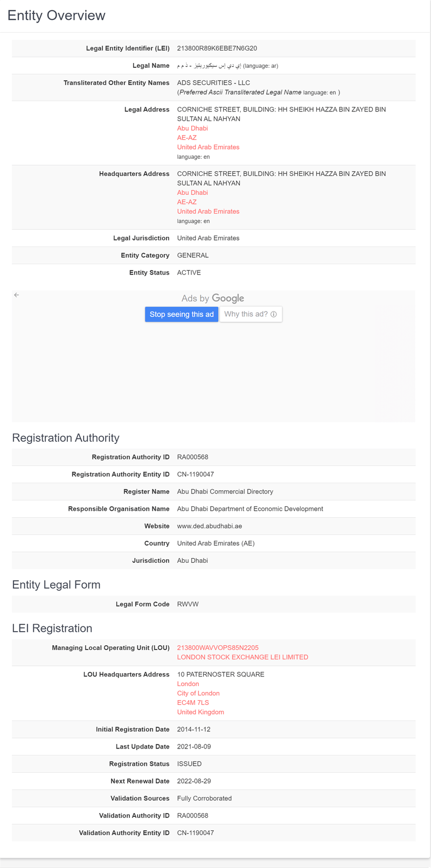Follow the AE-AZ link under Legal Address
The height and width of the screenshot is (868, 431).
pyautogui.click(x=187, y=138)
